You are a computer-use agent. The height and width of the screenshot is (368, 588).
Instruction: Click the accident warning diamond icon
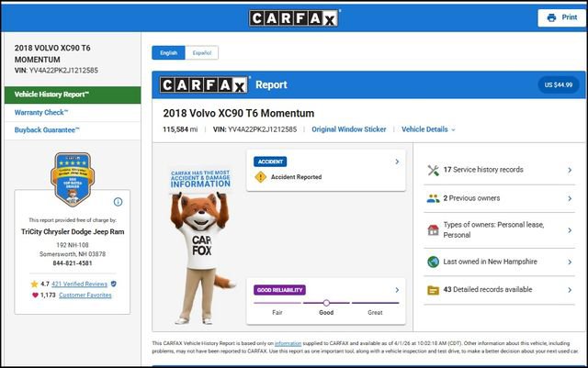[x=260, y=177]
